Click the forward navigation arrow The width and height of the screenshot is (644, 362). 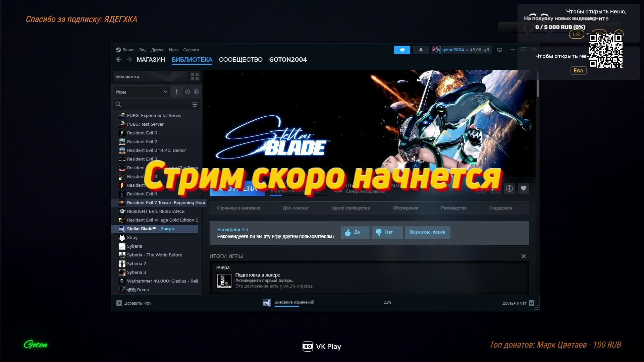pyautogui.click(x=129, y=59)
